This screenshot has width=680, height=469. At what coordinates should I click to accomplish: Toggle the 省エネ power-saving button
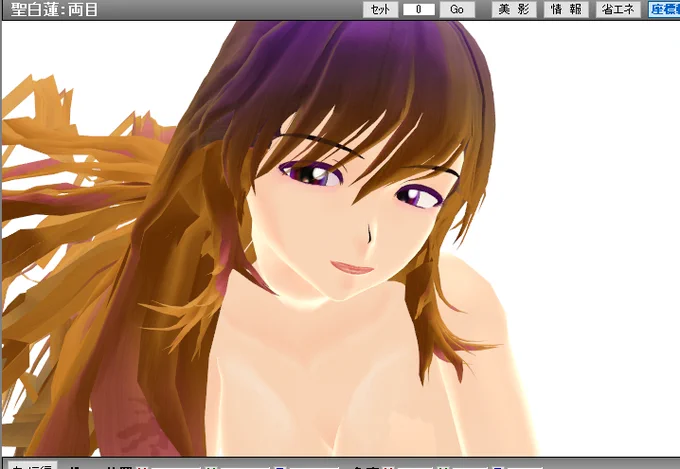618,10
